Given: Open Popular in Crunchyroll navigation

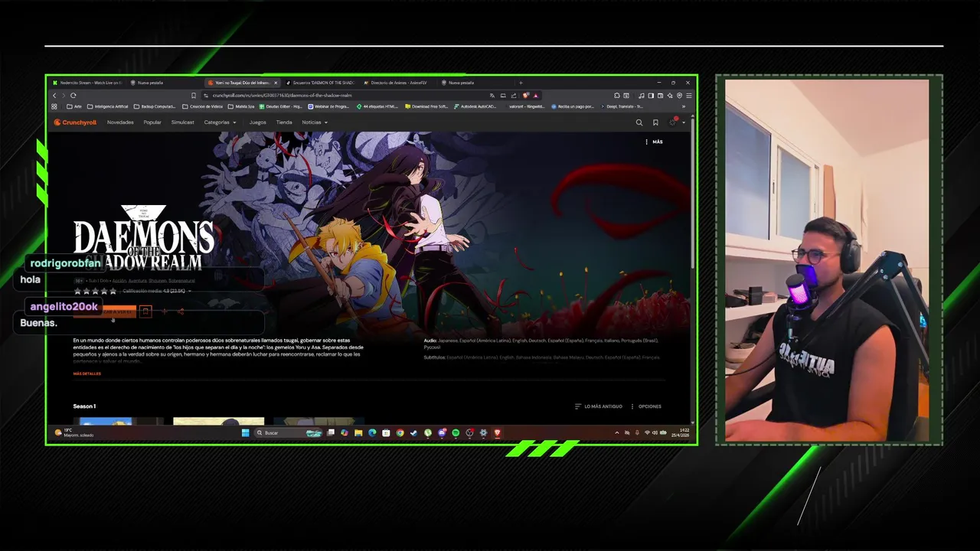Looking at the screenshot, I should 152,122.
